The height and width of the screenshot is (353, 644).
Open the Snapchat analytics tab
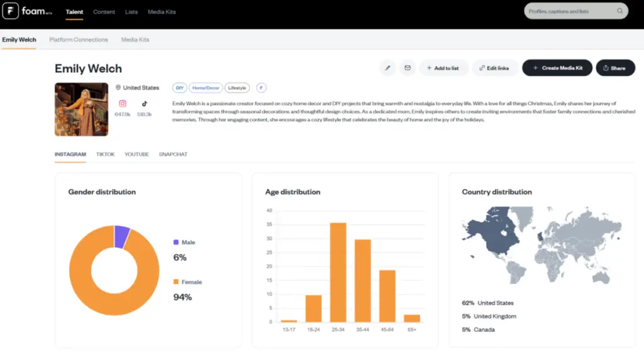173,154
